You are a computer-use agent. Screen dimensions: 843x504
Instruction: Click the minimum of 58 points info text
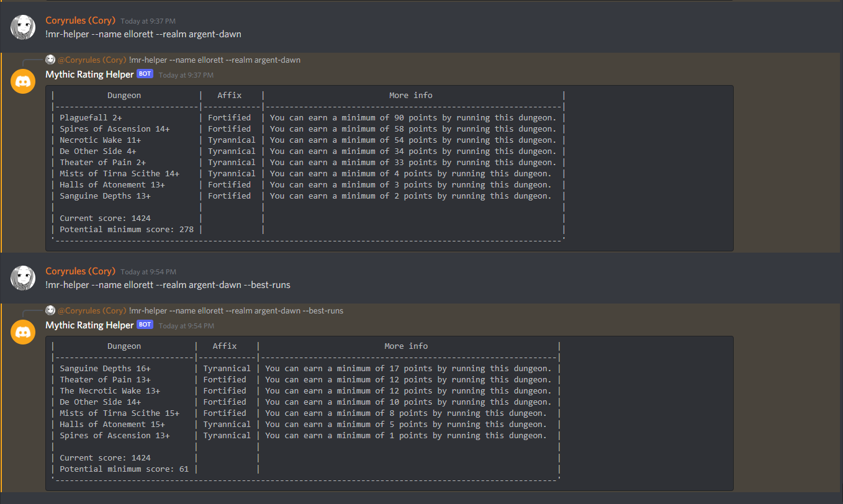(413, 128)
